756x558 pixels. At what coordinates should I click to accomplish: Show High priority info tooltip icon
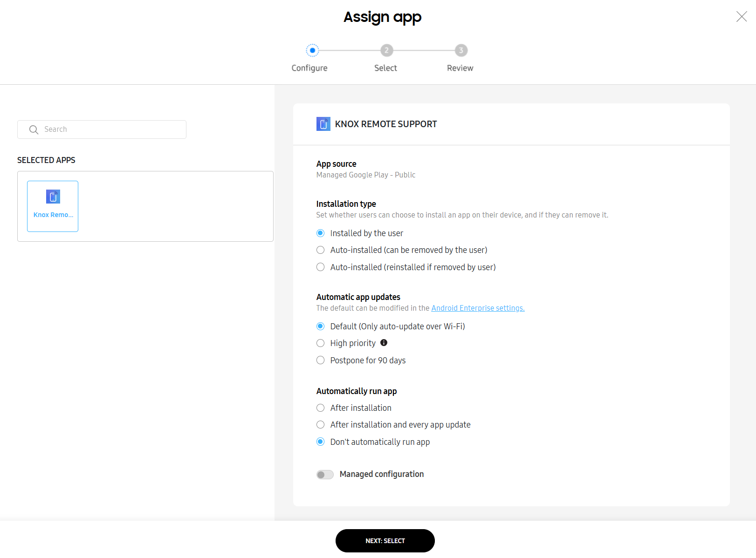(x=384, y=343)
